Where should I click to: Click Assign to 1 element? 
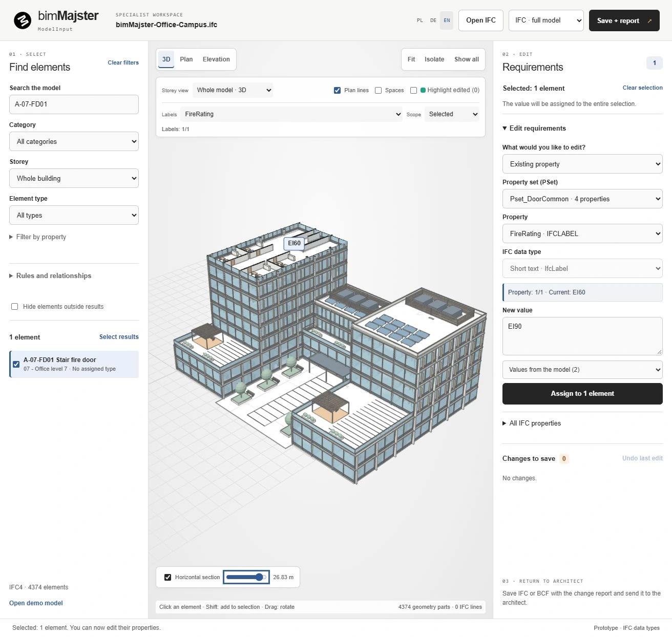(582, 394)
